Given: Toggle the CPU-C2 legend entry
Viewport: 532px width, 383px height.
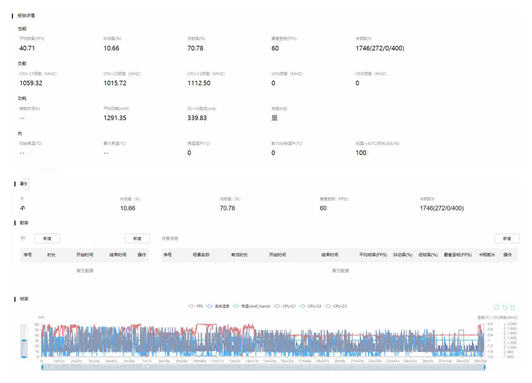Looking at the screenshot, I should (x=310, y=306).
